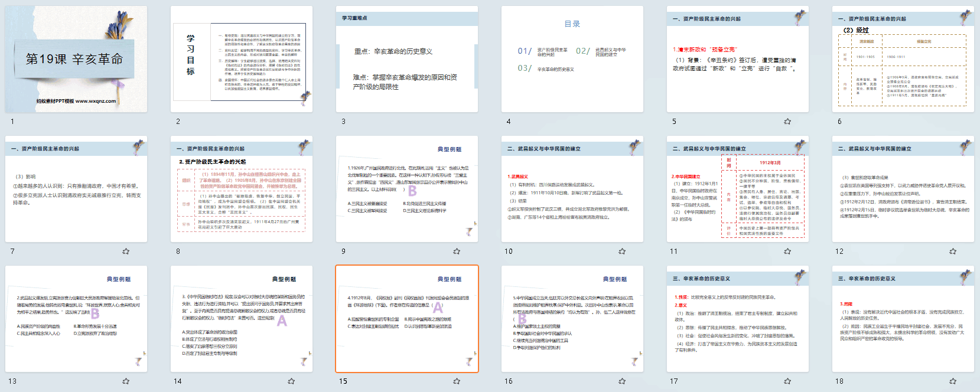
Task: Click the slide number label 2
Action: pyautogui.click(x=178, y=122)
